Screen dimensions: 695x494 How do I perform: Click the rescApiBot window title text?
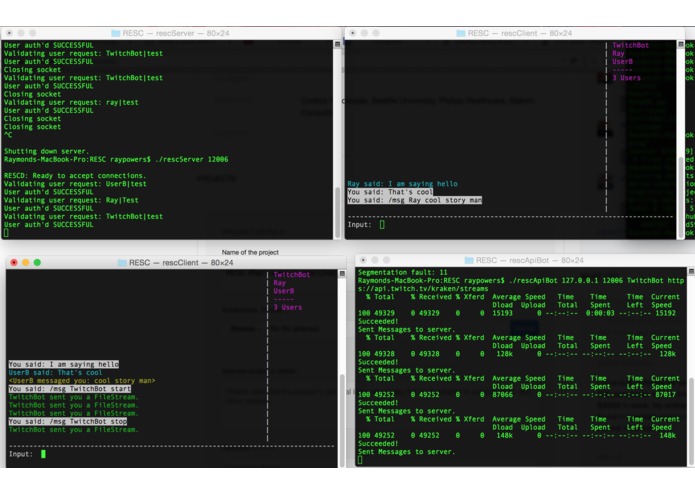coord(529,261)
